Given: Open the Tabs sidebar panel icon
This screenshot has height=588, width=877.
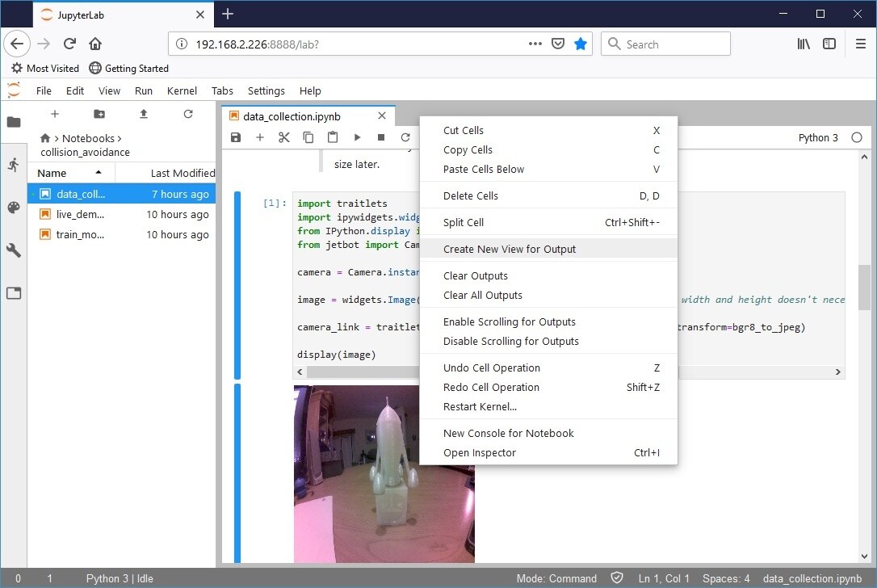Looking at the screenshot, I should (x=14, y=293).
